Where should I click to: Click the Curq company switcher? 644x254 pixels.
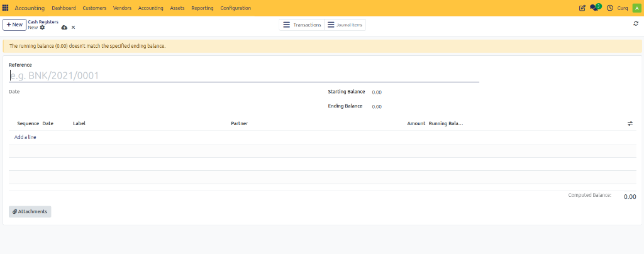pos(623,8)
